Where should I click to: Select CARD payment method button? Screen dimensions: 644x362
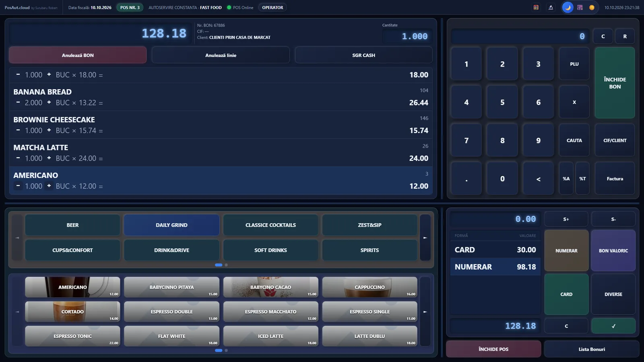[x=566, y=294]
